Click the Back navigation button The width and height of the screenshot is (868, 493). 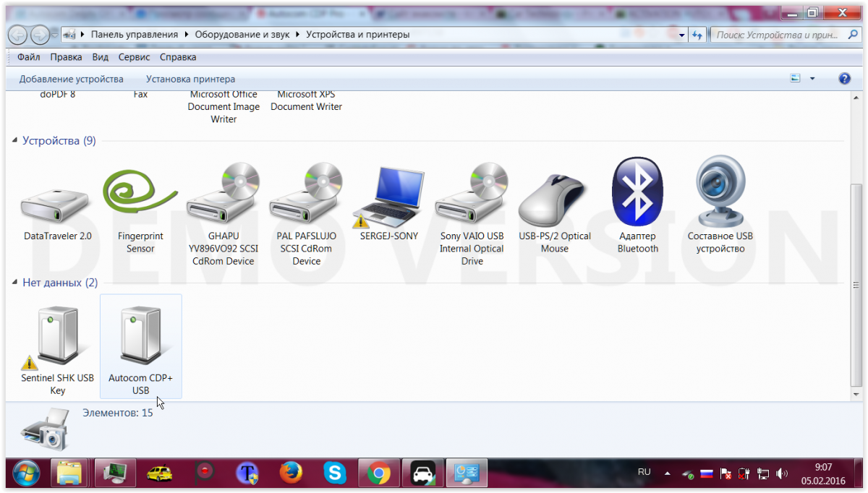18,35
